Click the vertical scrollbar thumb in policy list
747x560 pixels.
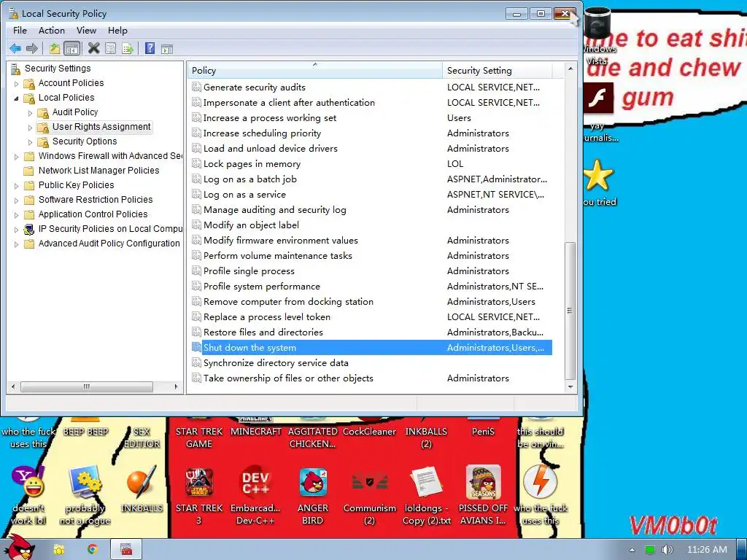570,311
